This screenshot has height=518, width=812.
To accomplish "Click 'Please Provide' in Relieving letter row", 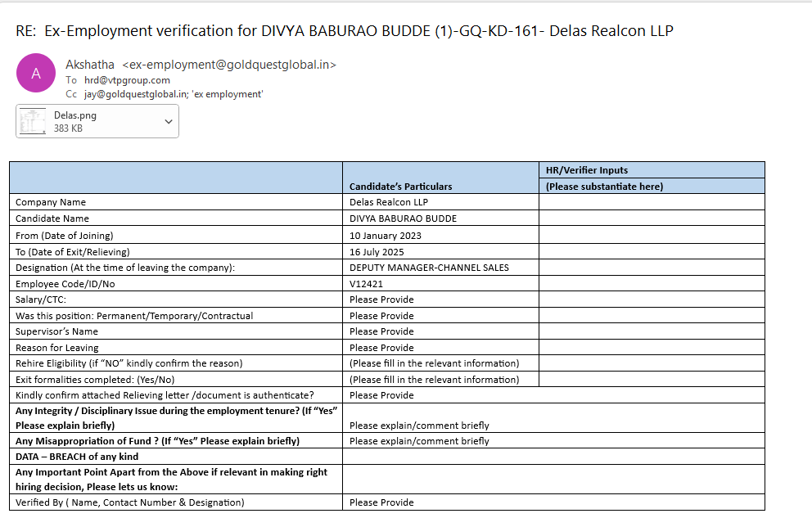I will pyautogui.click(x=381, y=395).
